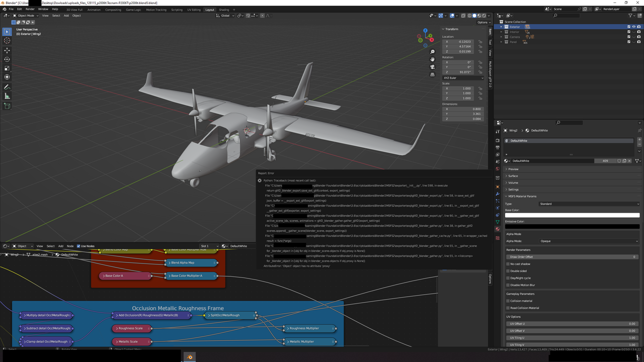Pin the properties editor context
The height and width of the screenshot is (362, 644).
coord(640,131)
